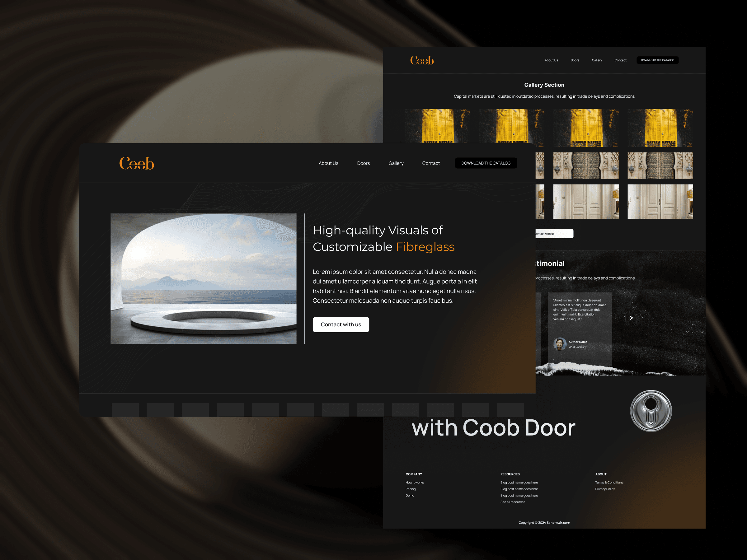Click the VP of Company subtitle
747x560 pixels.
[577, 347]
